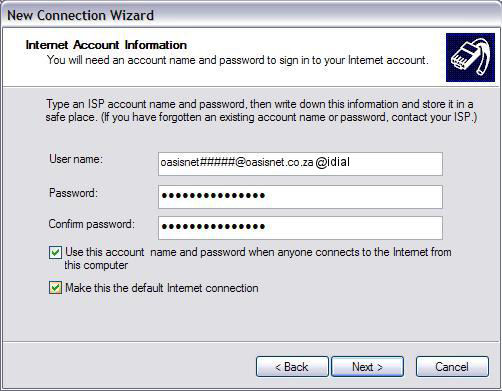The width and height of the screenshot is (502, 391).
Task: Toggle 'Make this the default Internet connection' checkbox
Action: pyautogui.click(x=55, y=288)
